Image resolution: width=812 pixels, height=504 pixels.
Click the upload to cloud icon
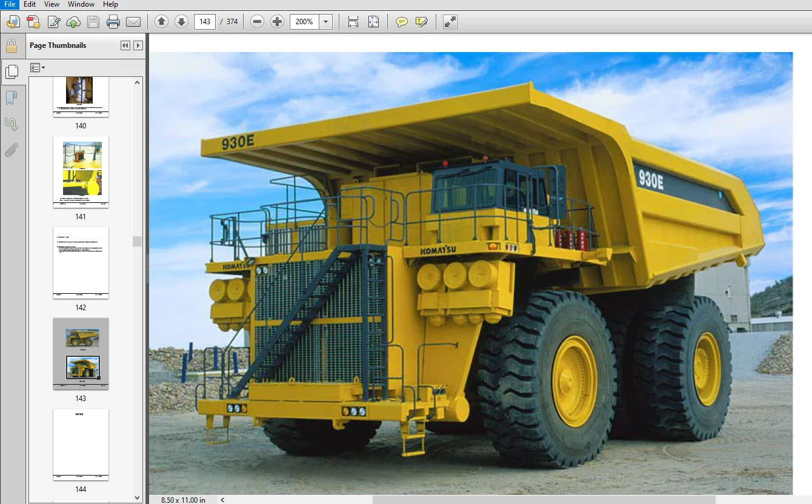click(73, 22)
